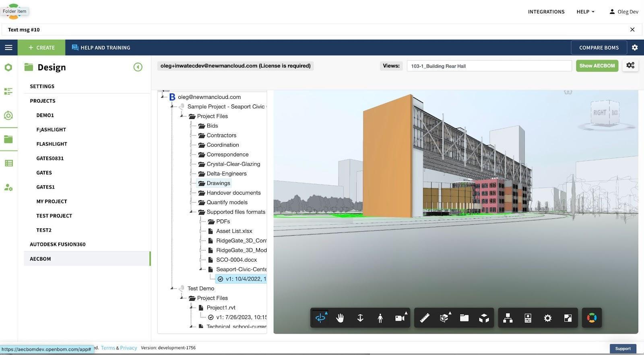644x355 pixels.
Task: Click the hexagon icon in left sidebar
Action: 8,68
